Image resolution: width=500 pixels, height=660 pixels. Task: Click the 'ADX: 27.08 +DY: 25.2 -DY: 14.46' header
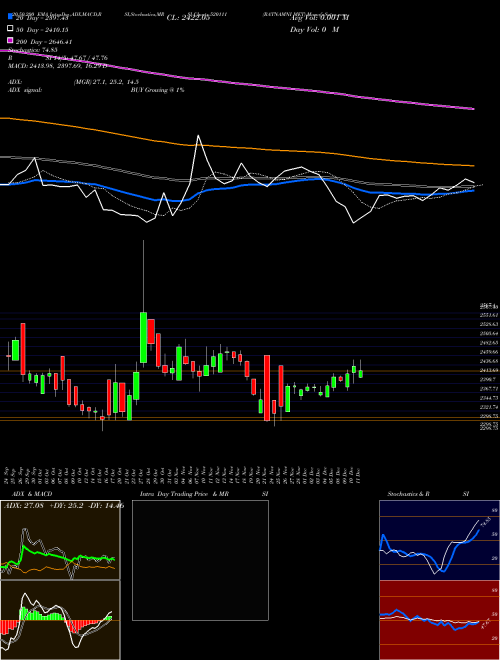pos(64,505)
